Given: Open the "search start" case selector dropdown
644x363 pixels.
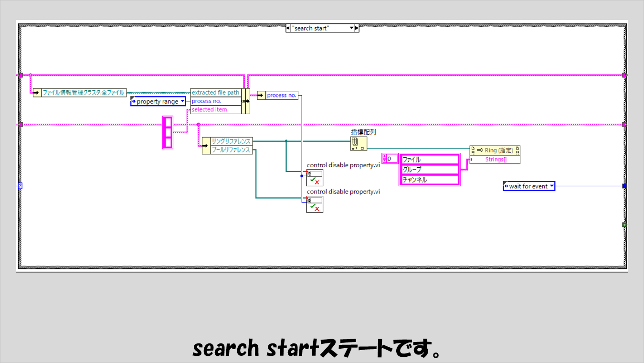Looking at the screenshot, I should (x=352, y=28).
